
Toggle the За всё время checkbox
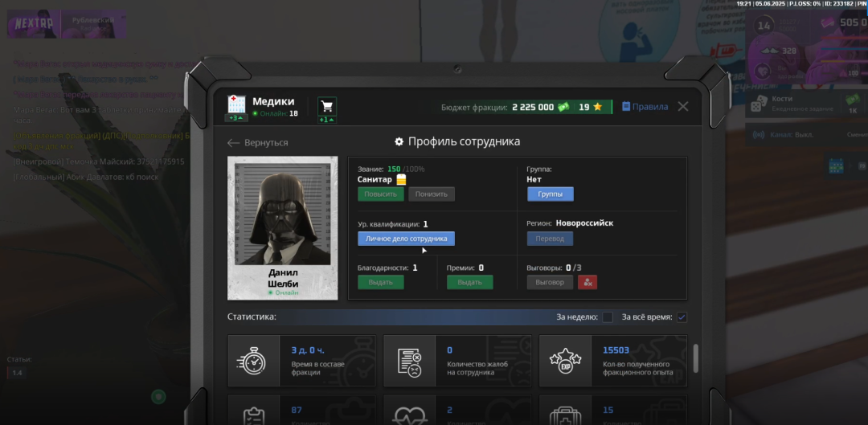(682, 317)
